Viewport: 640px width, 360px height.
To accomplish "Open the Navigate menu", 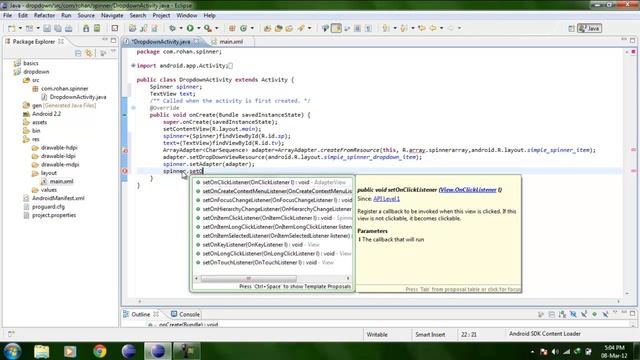I will pyautogui.click(x=112, y=16).
